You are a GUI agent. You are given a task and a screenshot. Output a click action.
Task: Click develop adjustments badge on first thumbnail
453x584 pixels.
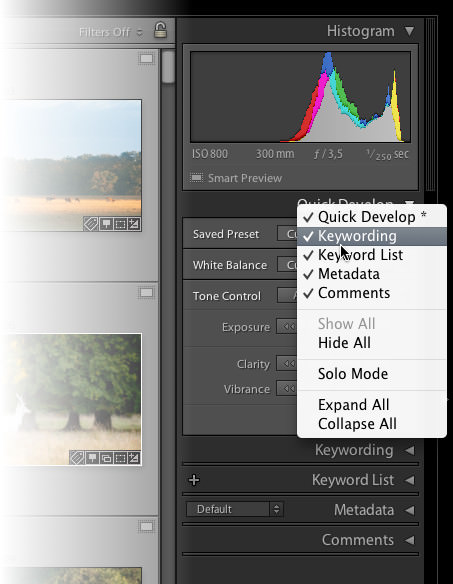click(134, 224)
